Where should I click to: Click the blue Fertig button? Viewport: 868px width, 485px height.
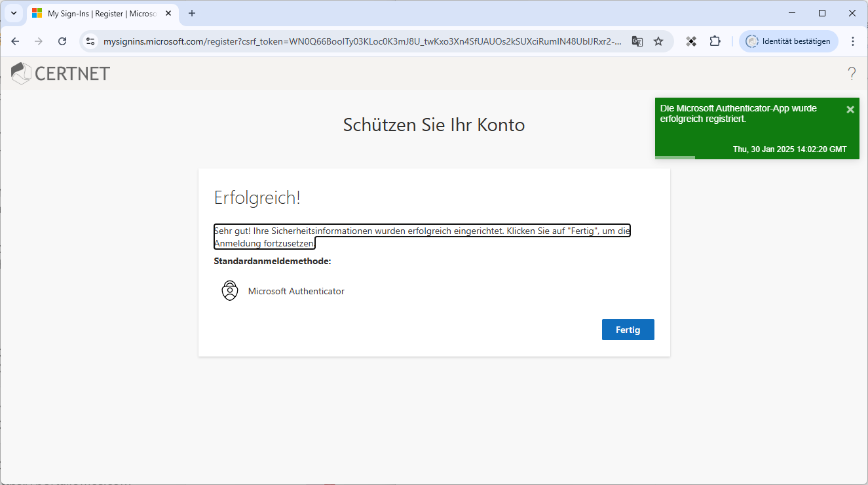[x=628, y=330]
